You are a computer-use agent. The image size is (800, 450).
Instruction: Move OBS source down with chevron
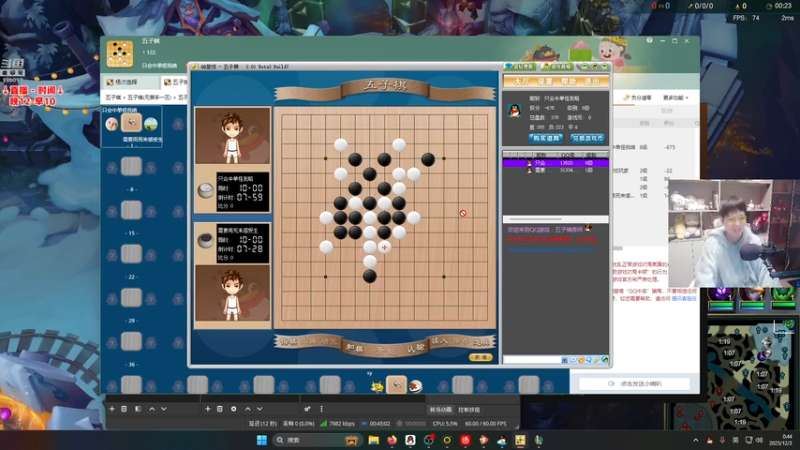tap(260, 409)
